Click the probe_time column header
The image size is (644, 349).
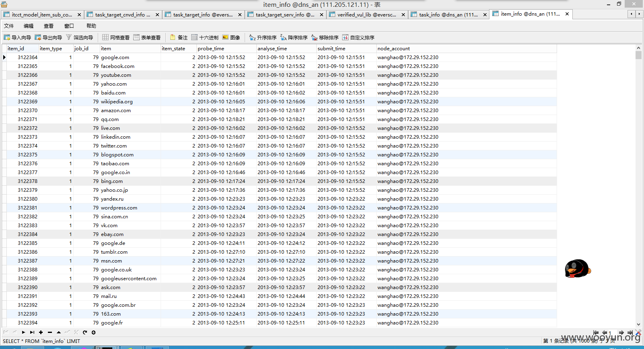(x=226, y=48)
